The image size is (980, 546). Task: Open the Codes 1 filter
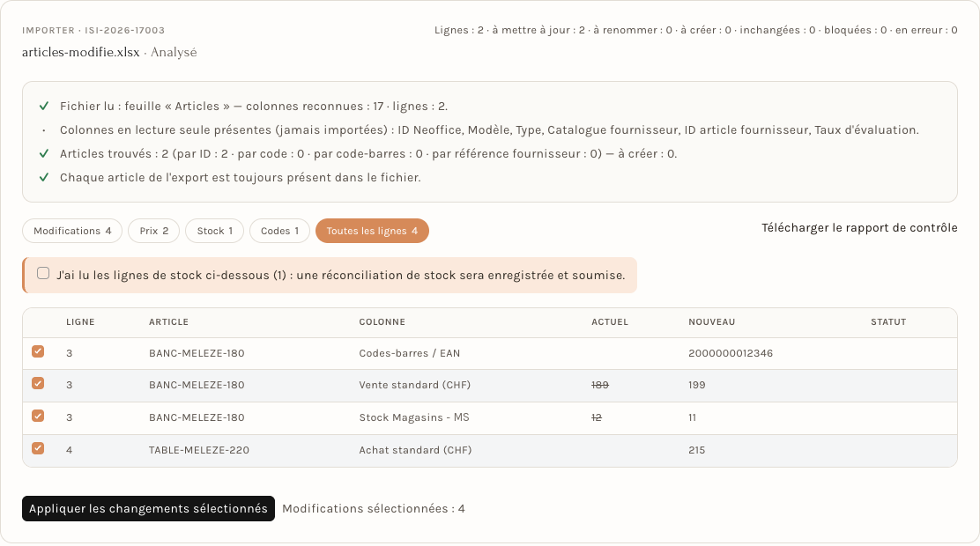click(279, 231)
